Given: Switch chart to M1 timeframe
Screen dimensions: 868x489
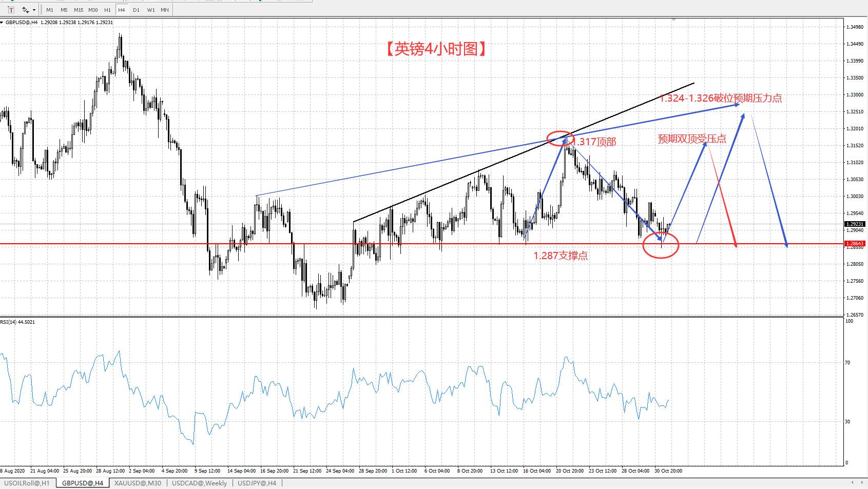Looking at the screenshot, I should click(50, 10).
